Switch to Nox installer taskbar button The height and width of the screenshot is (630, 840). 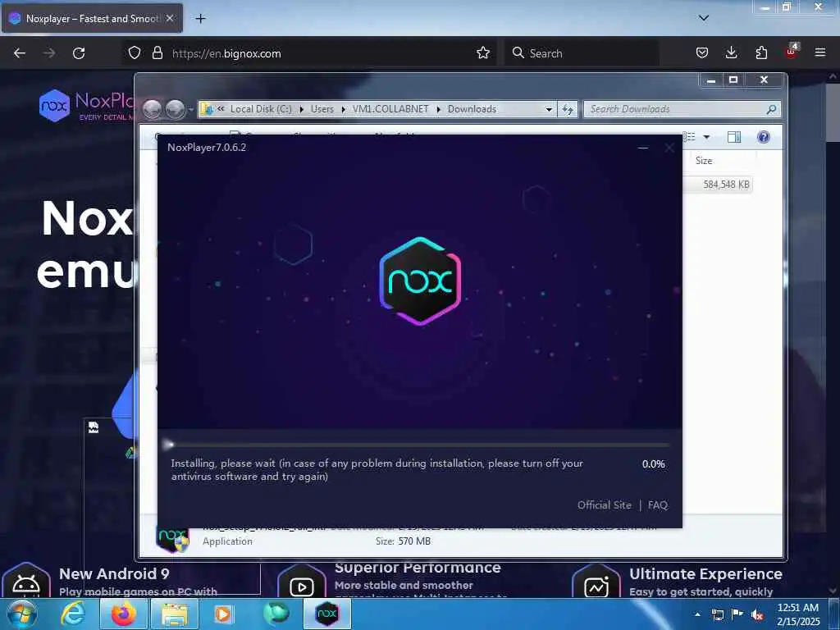(327, 614)
